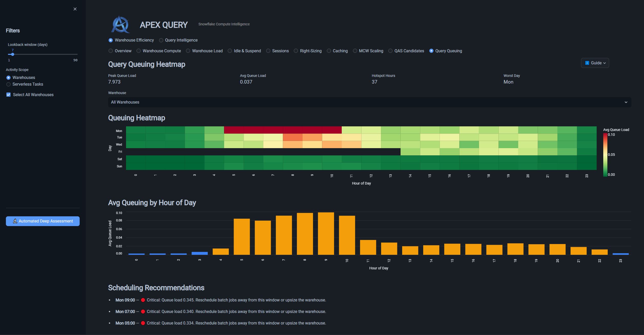Click Monday 8 AM red heatmap cell
The image size is (644, 335).
point(293,130)
